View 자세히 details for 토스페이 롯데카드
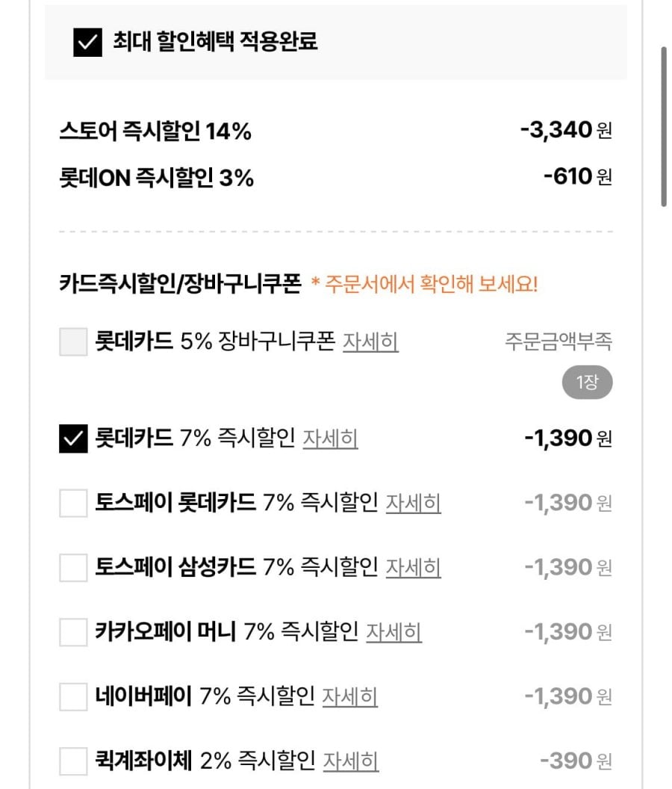The image size is (672, 789). pos(413,504)
